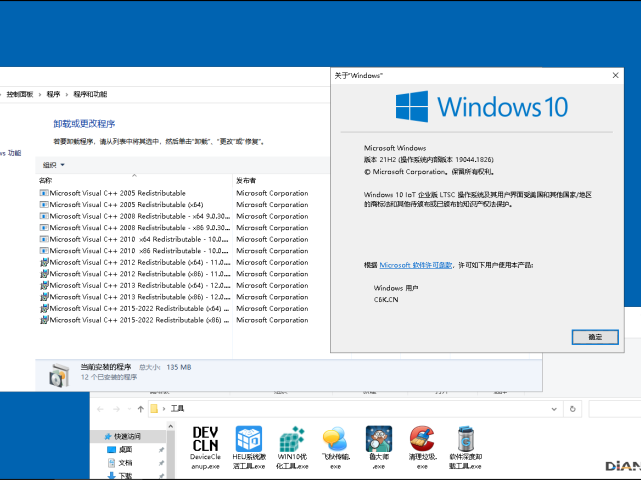Select the 飞秋传输.exe chat bubble icon
The height and width of the screenshot is (480, 641).
[335, 439]
